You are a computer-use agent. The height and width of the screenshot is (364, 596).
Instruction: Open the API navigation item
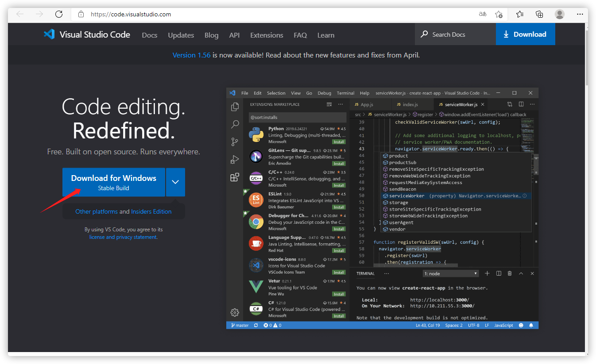point(234,35)
